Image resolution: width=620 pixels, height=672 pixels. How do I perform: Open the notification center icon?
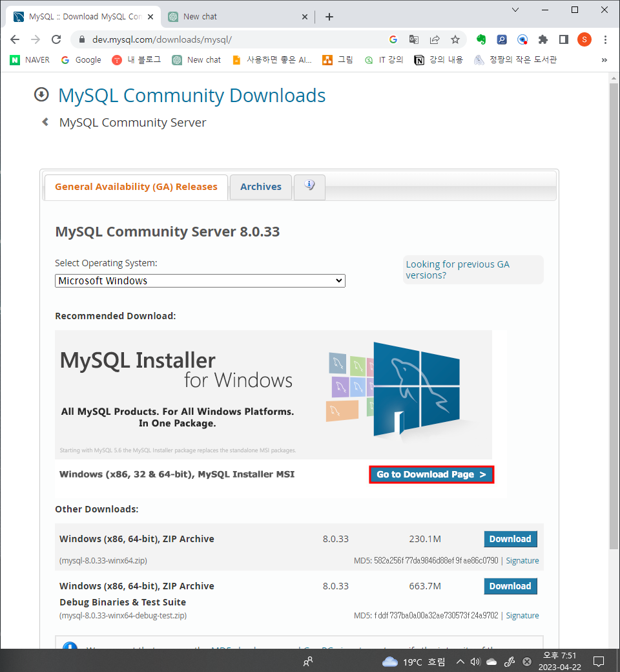pos(599,662)
